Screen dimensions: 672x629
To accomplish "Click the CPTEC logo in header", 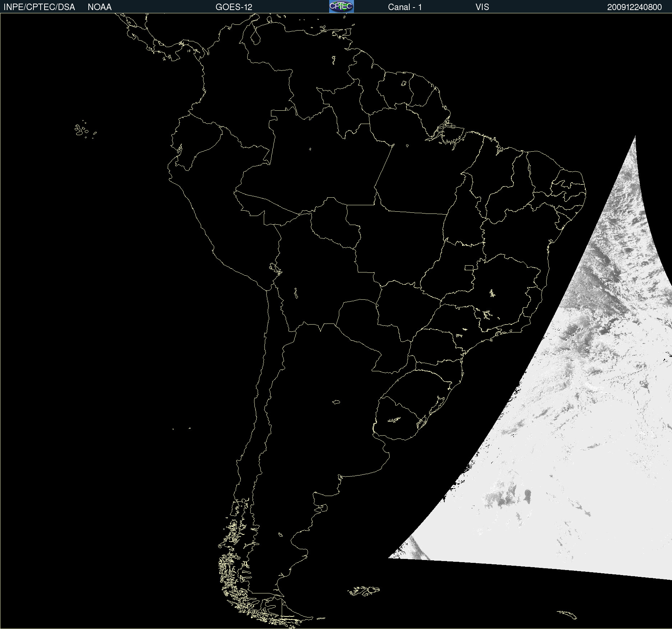I will (x=341, y=6).
